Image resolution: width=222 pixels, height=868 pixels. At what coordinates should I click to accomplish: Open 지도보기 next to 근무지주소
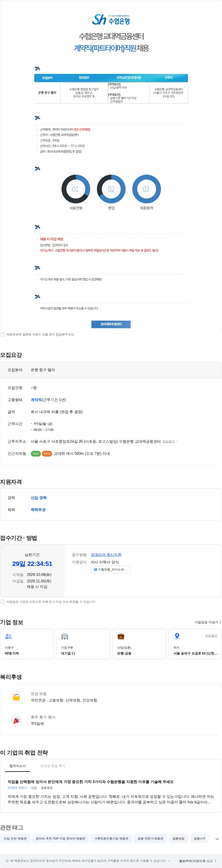click(169, 442)
